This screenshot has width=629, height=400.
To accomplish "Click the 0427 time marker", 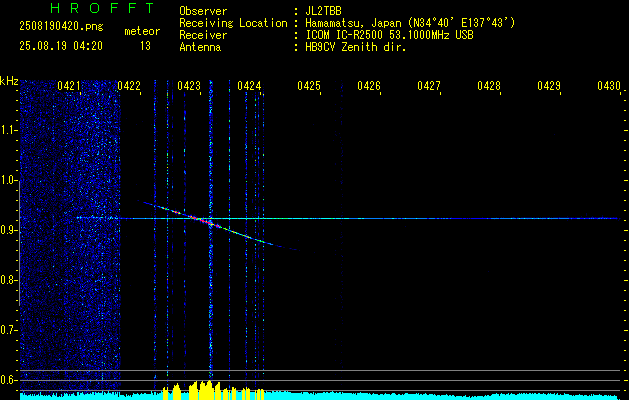I will click(429, 86).
